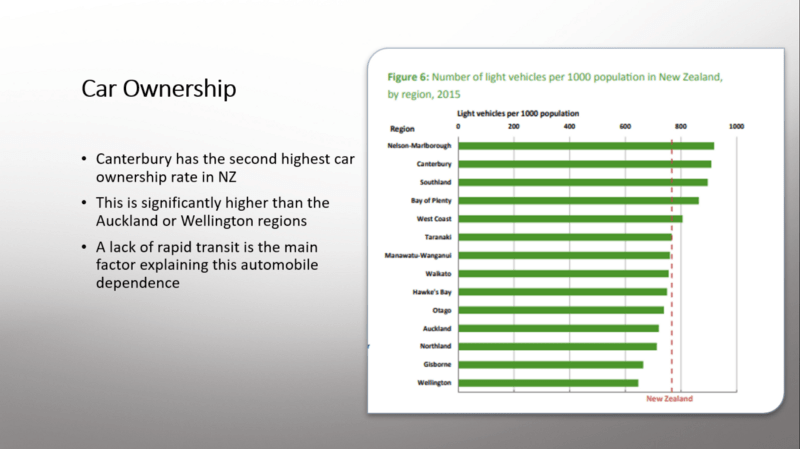Click the Wellington bar at chart bottom

(548, 383)
